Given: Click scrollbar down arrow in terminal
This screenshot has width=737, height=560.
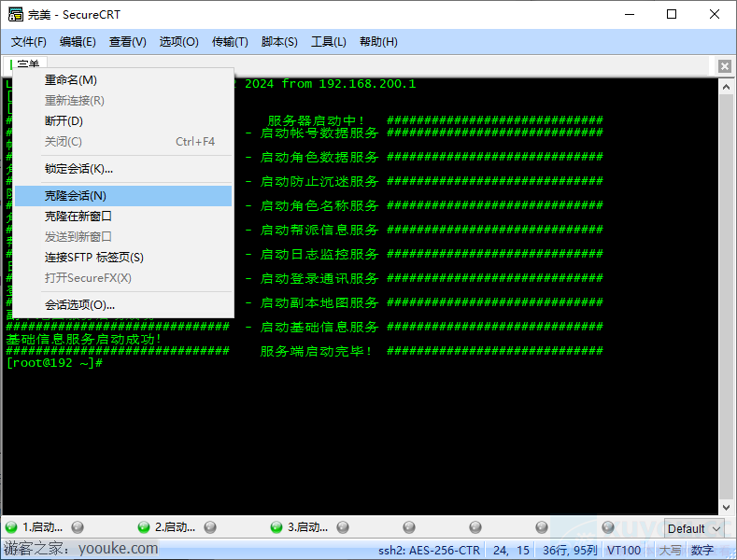Looking at the screenshot, I should tap(726, 507).
